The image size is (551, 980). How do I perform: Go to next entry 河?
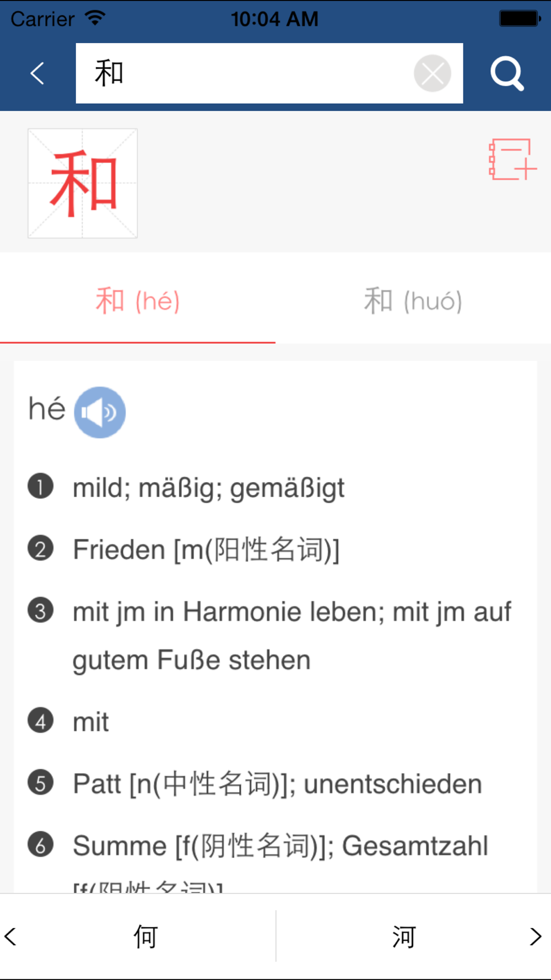pos(404,936)
